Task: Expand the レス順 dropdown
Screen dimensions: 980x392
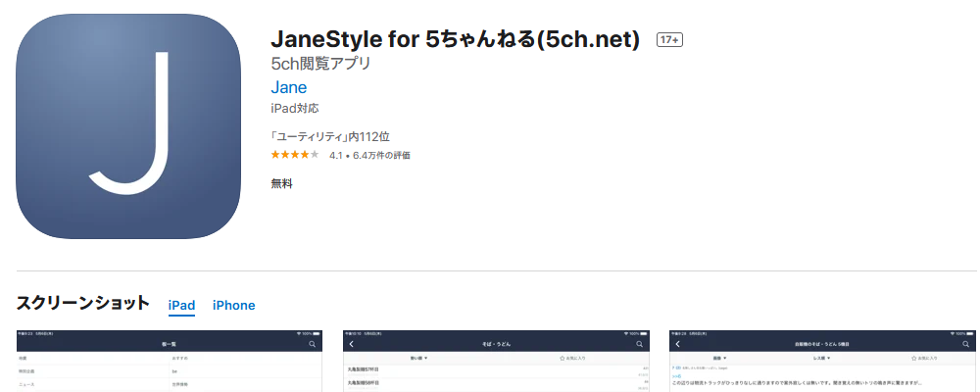Action: point(821,359)
